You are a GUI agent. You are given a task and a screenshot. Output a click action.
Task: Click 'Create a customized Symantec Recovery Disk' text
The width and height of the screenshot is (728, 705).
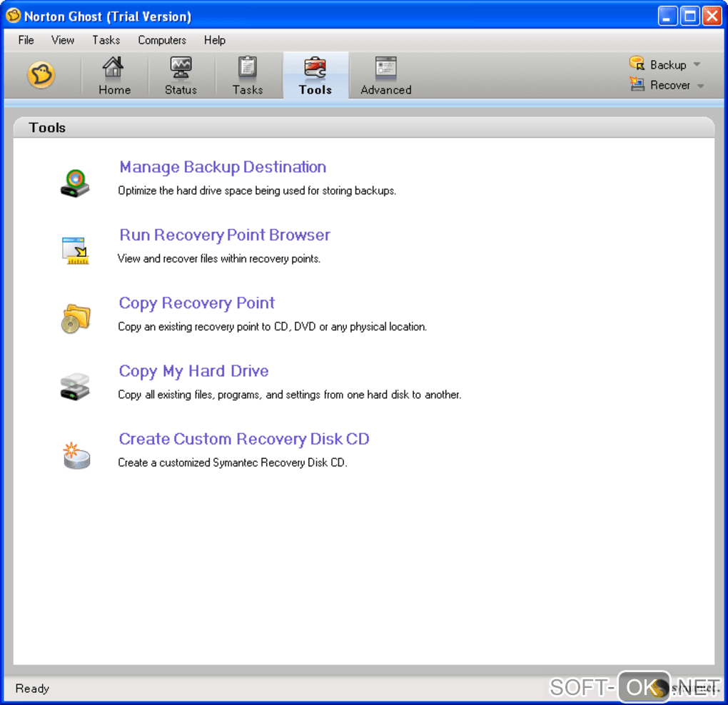point(233,462)
